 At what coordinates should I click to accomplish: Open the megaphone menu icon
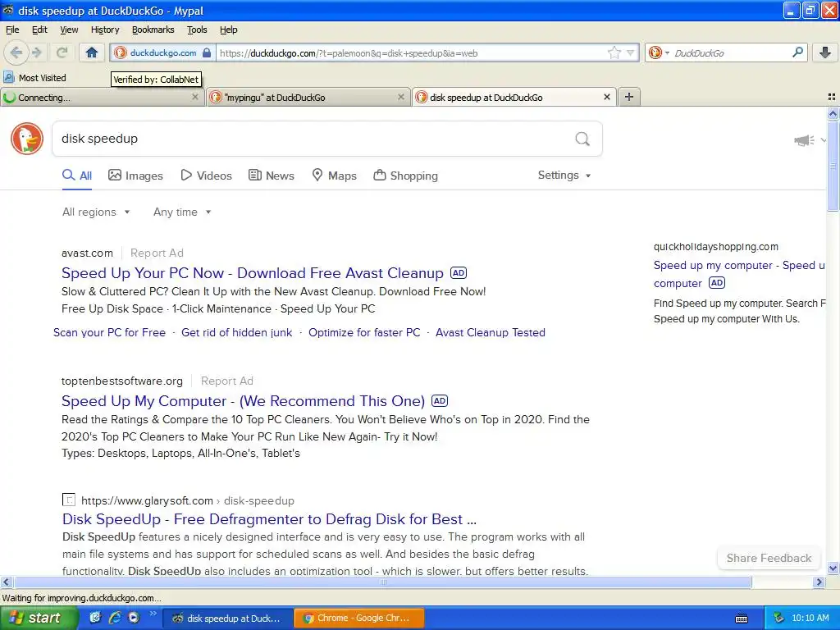click(x=804, y=140)
